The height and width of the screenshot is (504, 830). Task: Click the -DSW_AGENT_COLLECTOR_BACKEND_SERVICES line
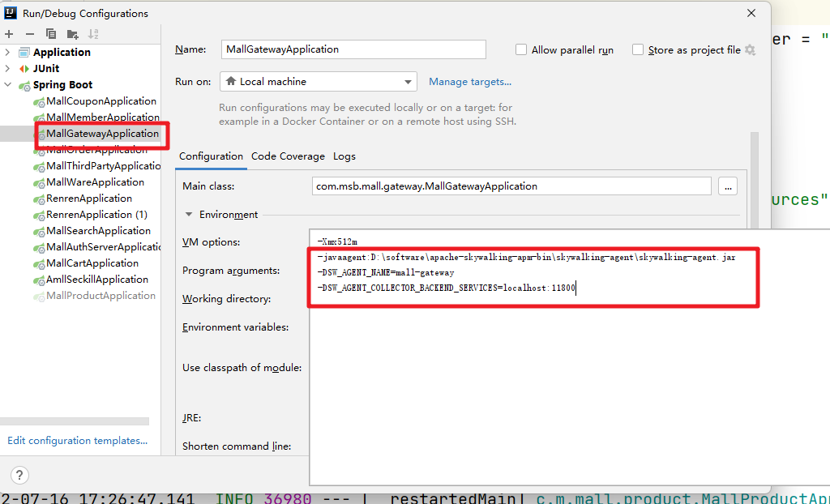(446, 288)
